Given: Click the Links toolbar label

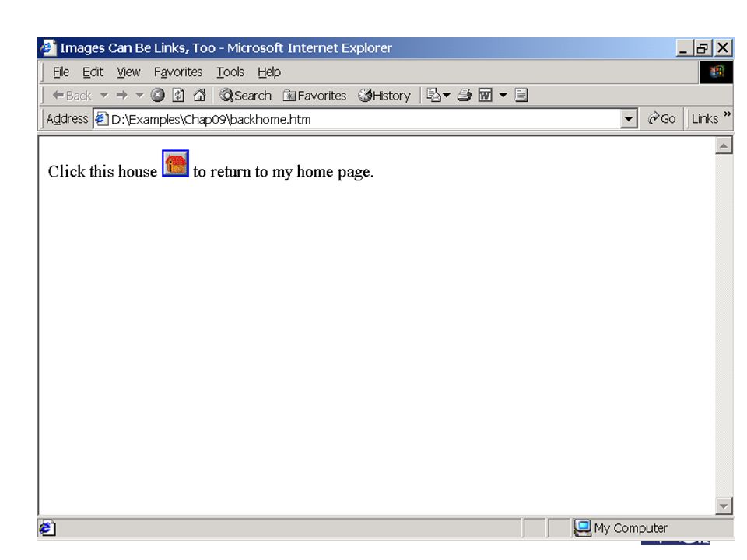Looking at the screenshot, I should click(705, 119).
